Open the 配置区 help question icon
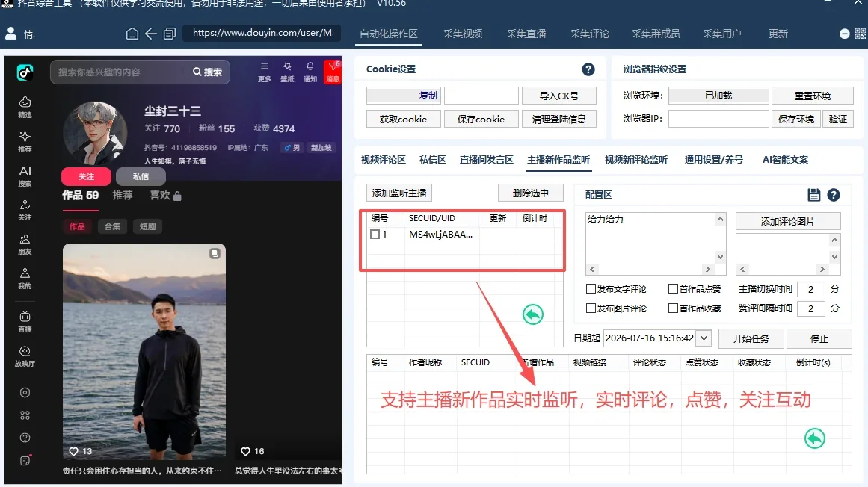The height and width of the screenshot is (487, 868). pyautogui.click(x=834, y=195)
